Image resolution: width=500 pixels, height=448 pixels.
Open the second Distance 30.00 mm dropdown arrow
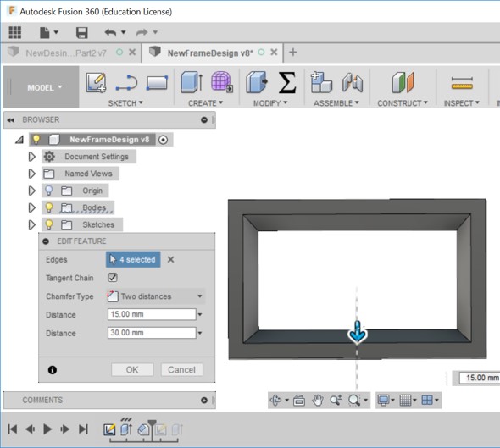200,333
